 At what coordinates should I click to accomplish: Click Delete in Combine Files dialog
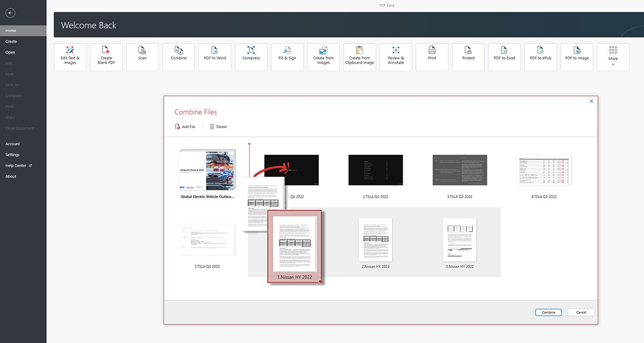(x=218, y=126)
